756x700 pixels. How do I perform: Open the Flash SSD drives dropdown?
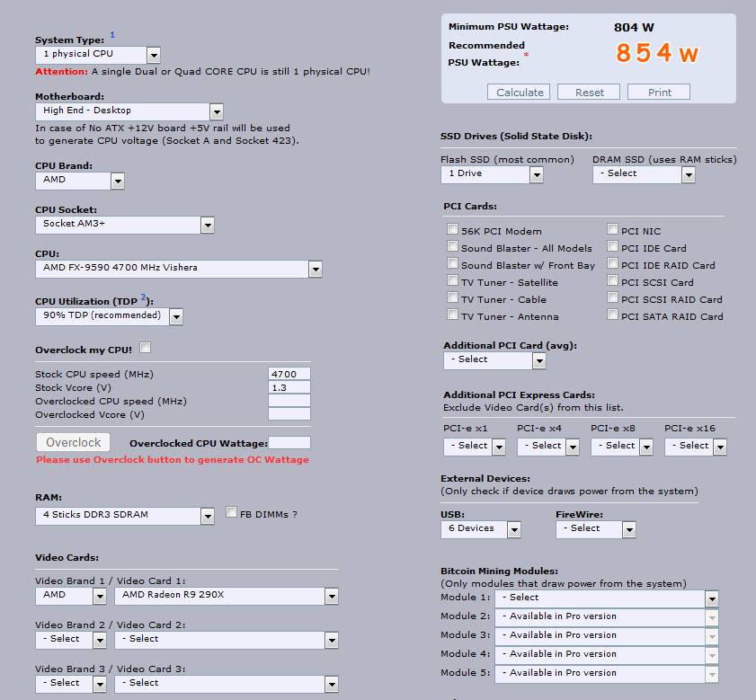click(492, 174)
